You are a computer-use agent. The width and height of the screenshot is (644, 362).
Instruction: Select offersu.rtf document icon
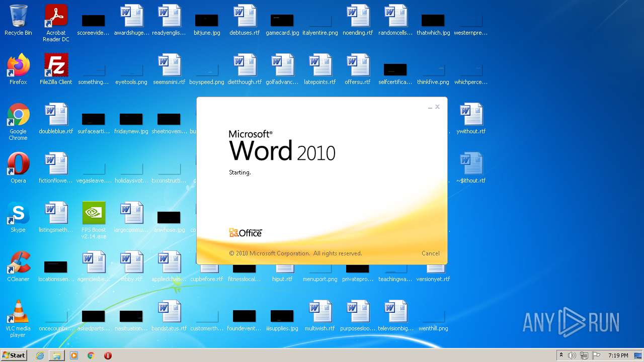coord(358,65)
